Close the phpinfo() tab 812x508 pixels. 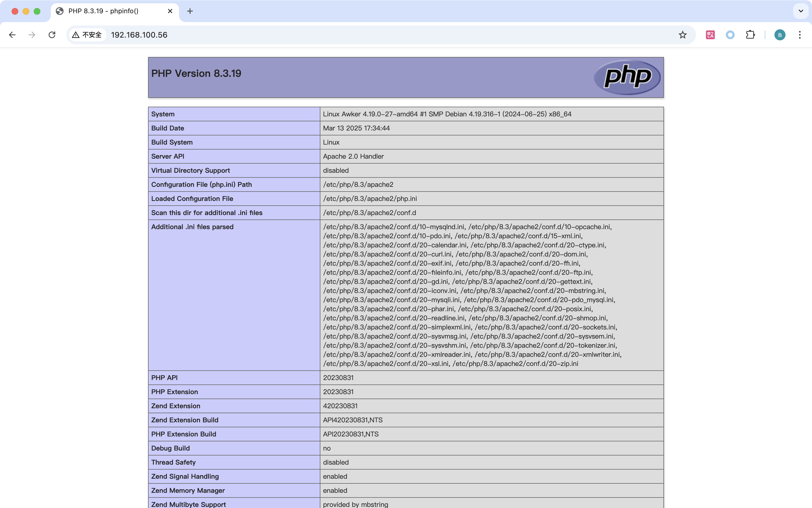pos(170,11)
